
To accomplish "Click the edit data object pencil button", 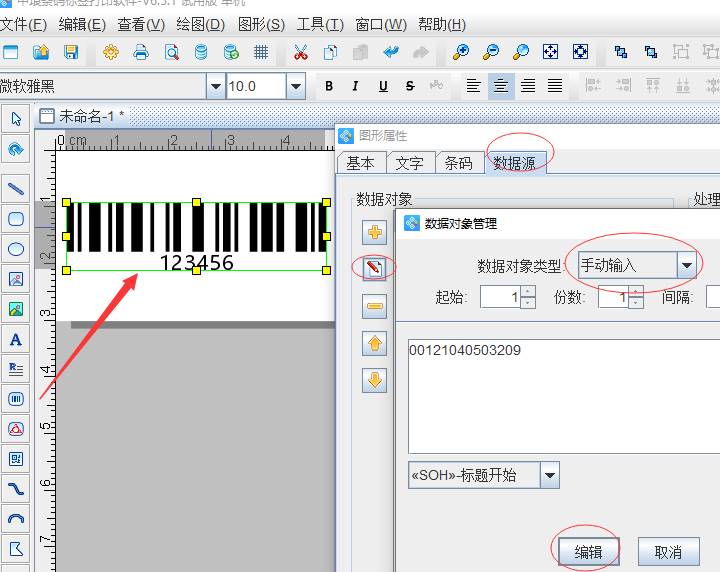I will coord(374,268).
